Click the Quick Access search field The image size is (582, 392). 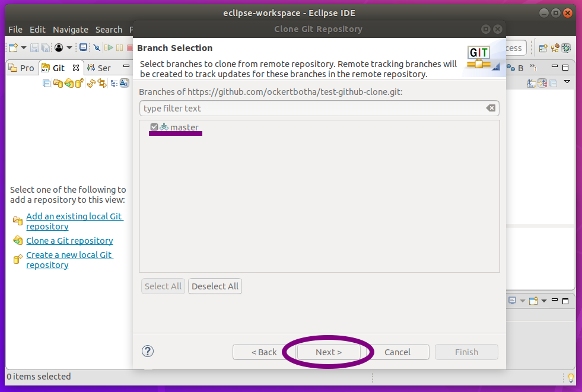[516, 48]
